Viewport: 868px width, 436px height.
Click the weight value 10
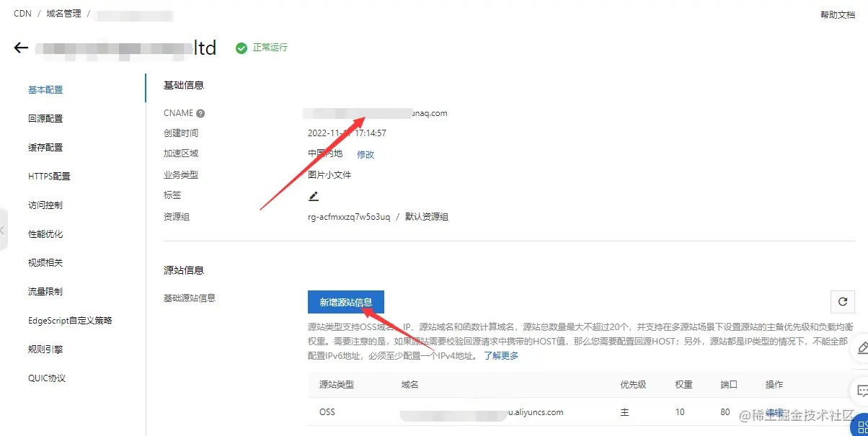[680, 412]
